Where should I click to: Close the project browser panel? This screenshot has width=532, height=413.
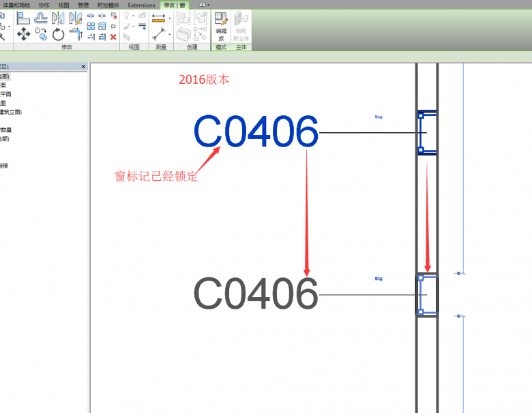(83, 67)
